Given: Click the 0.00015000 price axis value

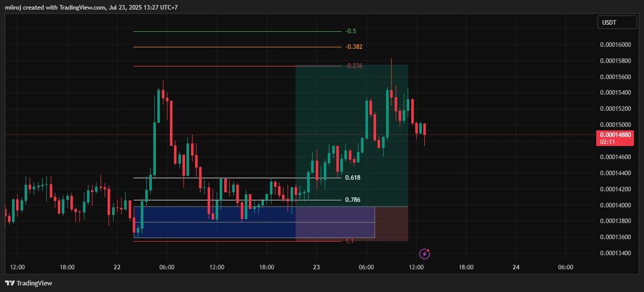Looking at the screenshot, I should tap(616, 125).
